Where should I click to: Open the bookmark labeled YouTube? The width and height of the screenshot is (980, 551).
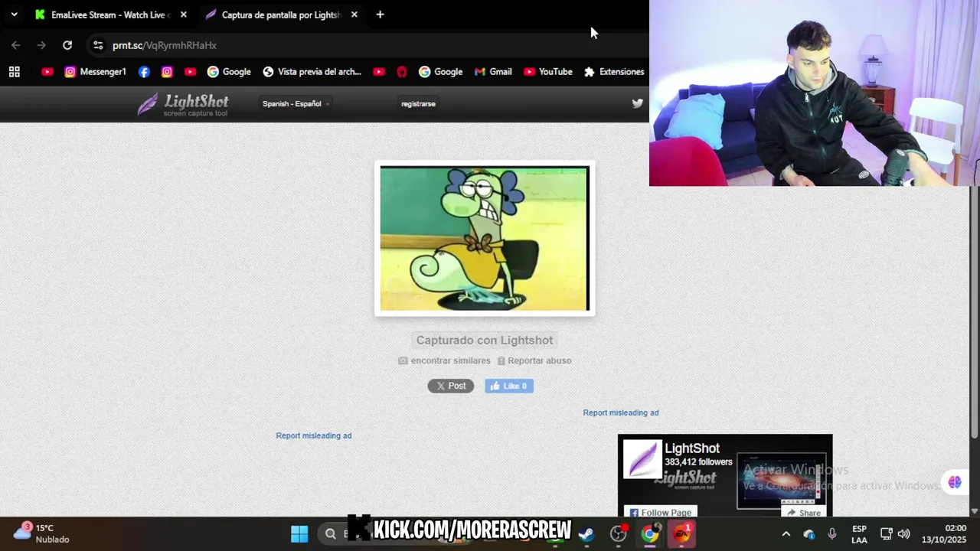tap(547, 72)
